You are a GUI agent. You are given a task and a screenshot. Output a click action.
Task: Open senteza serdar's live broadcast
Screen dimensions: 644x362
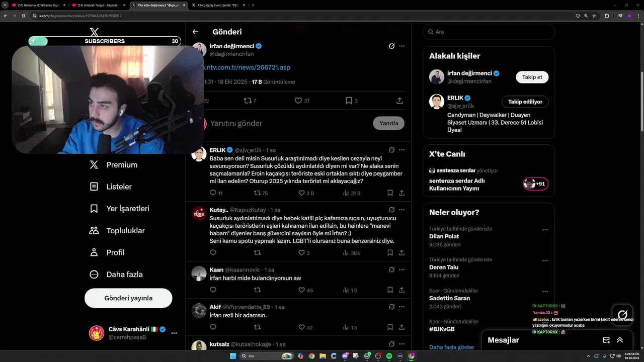click(x=489, y=180)
